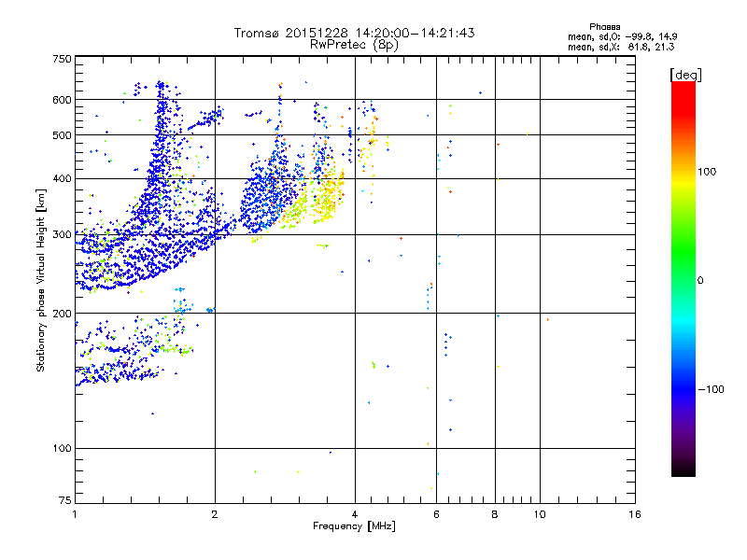The width and height of the screenshot is (747, 560).
Task: Click the x-axis '2' tick label
Action: (215, 514)
